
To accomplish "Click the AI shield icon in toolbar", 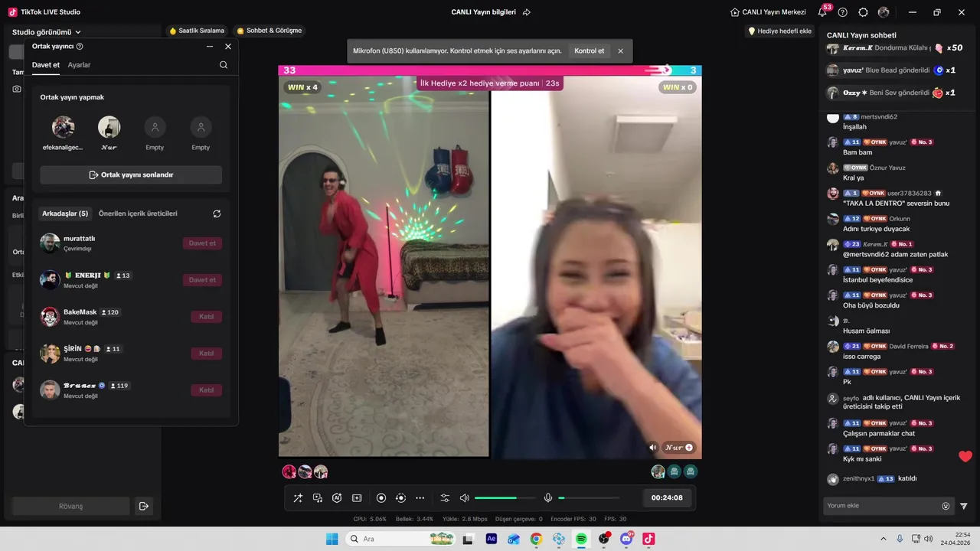I will [x=337, y=498].
